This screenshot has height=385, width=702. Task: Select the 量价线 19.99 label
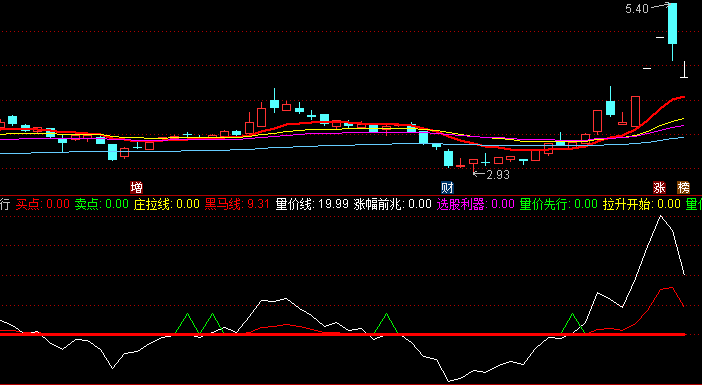312,205
